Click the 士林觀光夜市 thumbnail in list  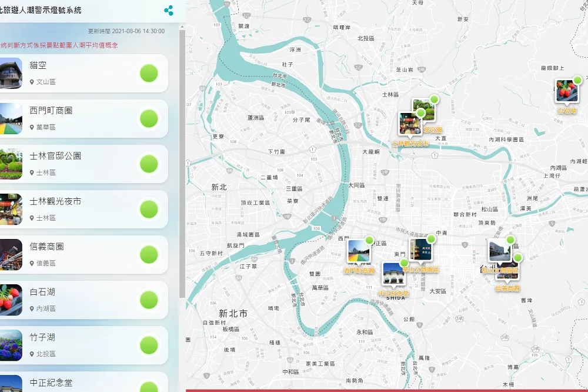pos(11,210)
